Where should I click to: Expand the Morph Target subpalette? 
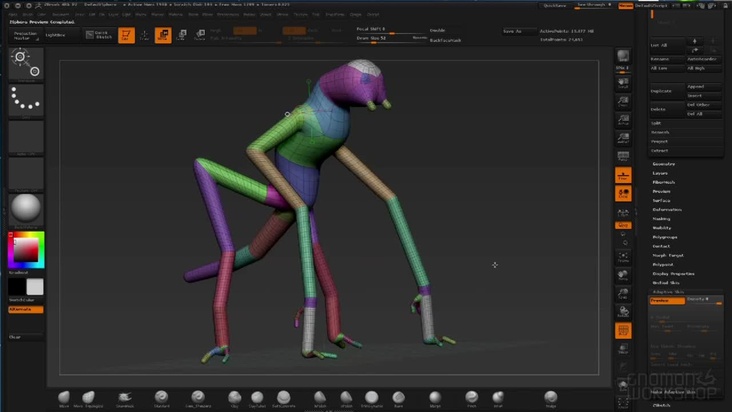(668, 255)
